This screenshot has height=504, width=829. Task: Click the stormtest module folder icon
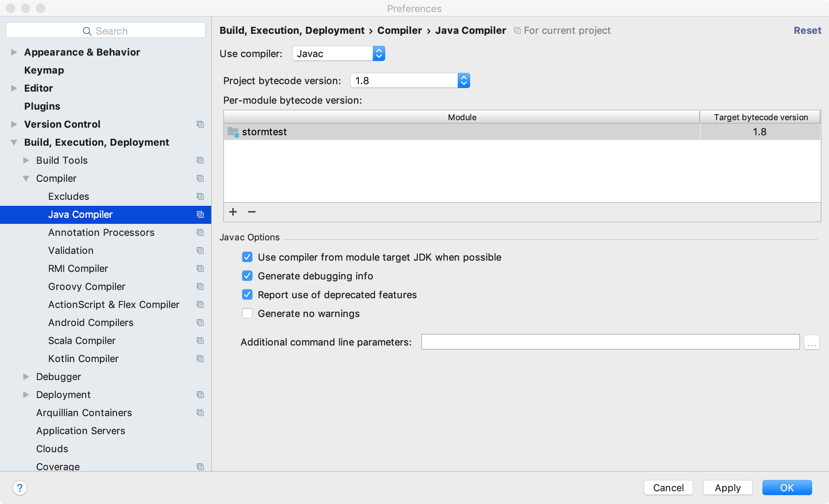click(233, 132)
